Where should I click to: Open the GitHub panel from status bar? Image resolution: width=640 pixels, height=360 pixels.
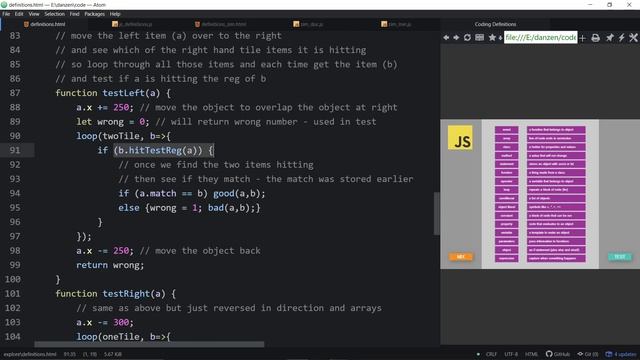tap(558, 354)
